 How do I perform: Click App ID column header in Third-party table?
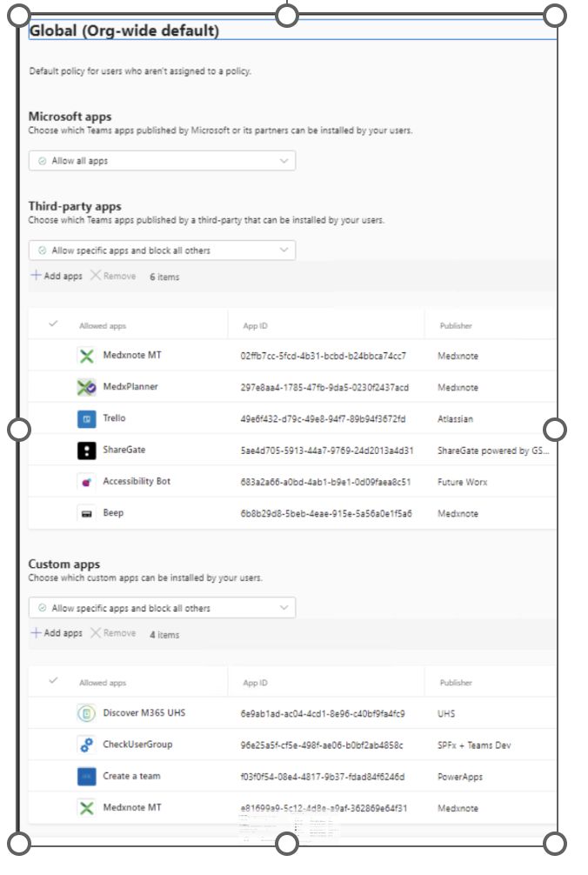[255, 326]
